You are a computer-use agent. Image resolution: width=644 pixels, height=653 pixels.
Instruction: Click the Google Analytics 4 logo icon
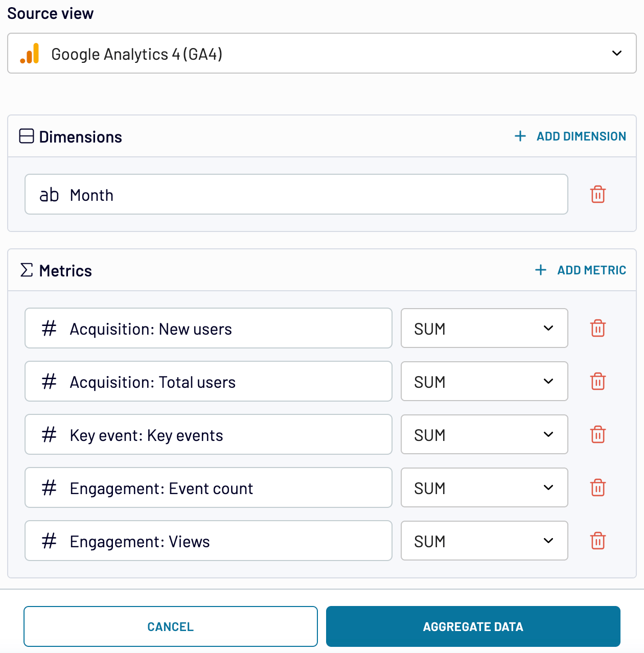[x=31, y=53]
